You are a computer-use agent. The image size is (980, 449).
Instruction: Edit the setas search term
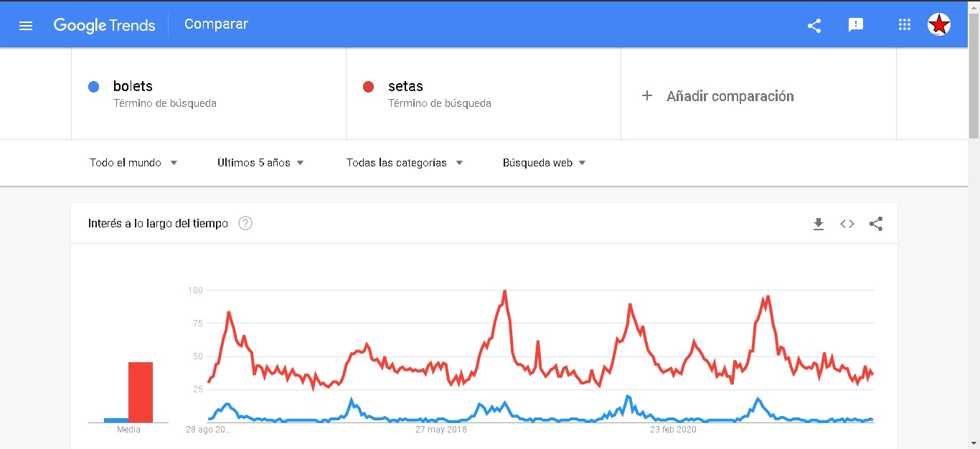406,86
